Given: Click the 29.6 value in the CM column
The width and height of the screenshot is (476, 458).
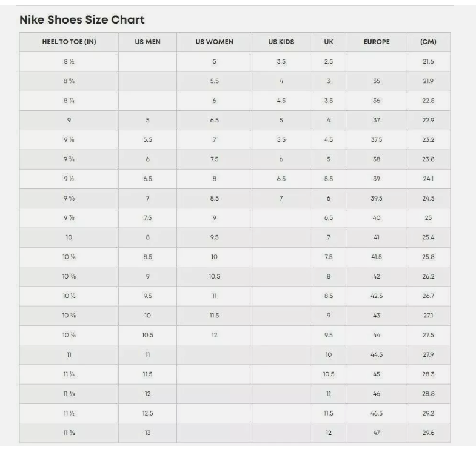Looking at the screenshot, I should (x=428, y=433).
